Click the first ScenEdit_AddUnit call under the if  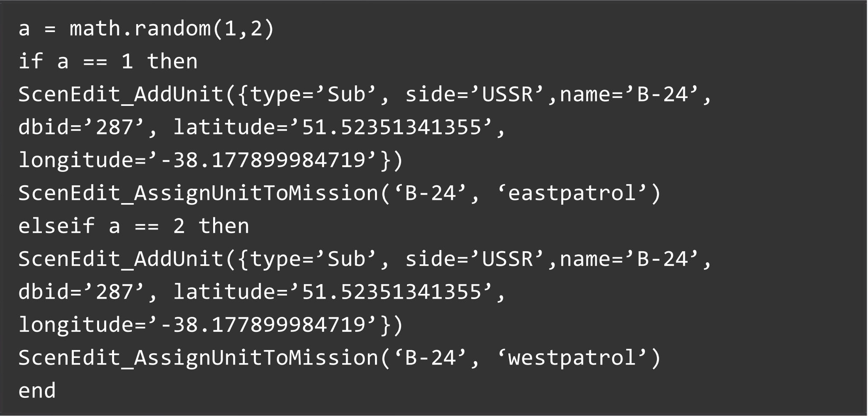pyautogui.click(x=121, y=95)
